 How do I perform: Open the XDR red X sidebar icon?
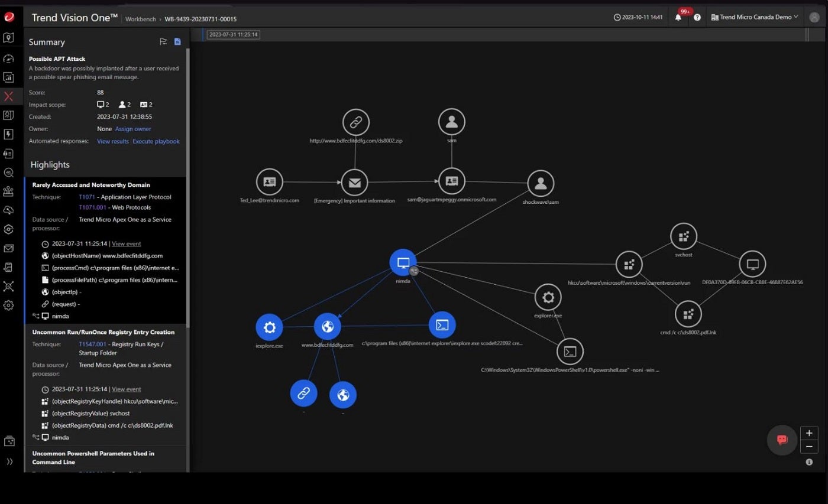click(8, 96)
